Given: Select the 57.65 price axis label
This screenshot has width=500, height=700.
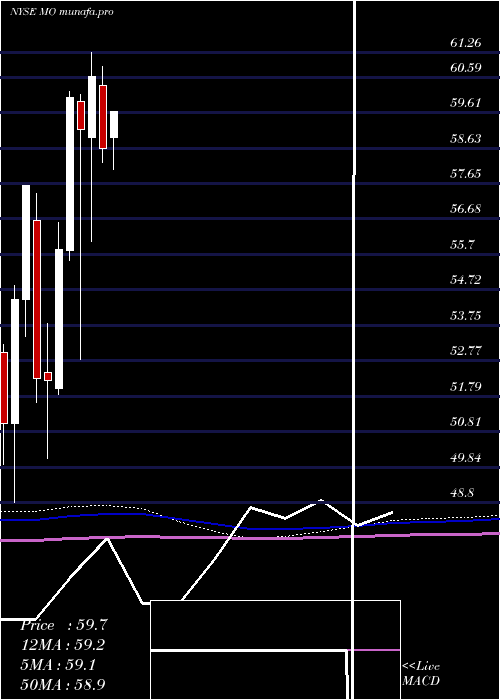Looking at the screenshot, I should [x=466, y=173].
